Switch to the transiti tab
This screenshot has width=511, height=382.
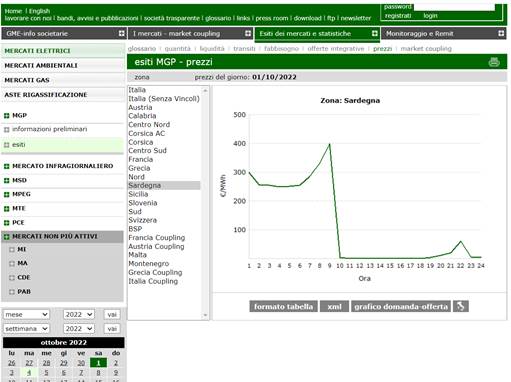(244, 49)
